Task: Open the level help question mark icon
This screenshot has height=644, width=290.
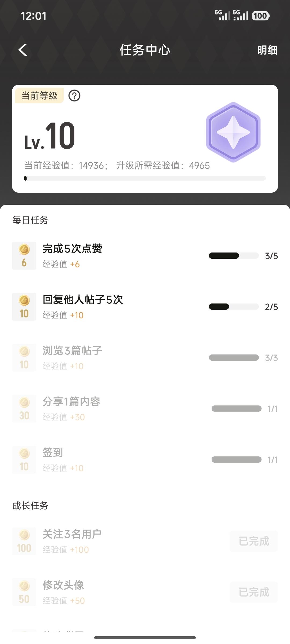Action: point(74,96)
